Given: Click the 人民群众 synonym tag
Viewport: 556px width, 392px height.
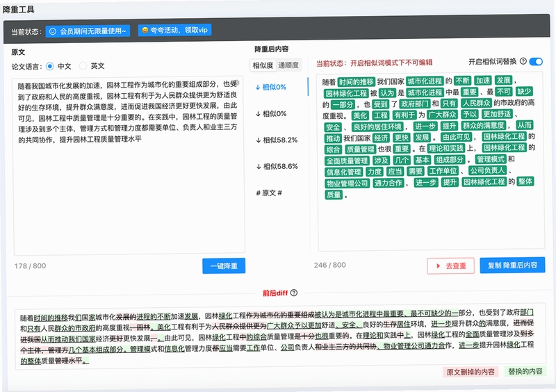Looking at the screenshot, I should [x=476, y=104].
